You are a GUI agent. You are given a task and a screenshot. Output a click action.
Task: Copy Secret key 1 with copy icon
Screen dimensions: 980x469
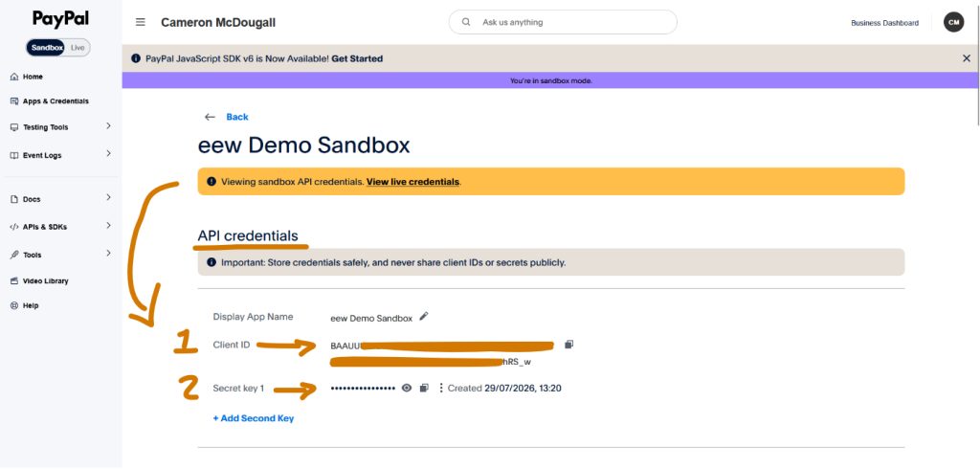[424, 389]
